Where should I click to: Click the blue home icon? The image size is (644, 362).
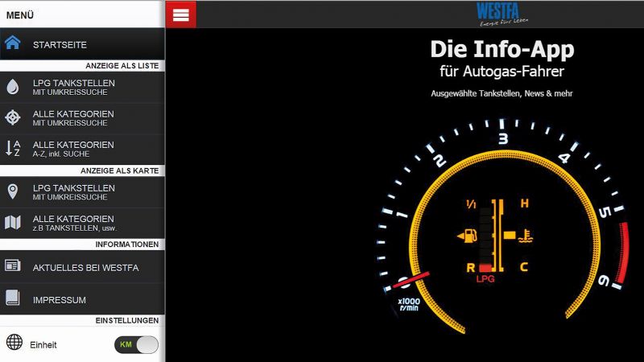(13, 43)
